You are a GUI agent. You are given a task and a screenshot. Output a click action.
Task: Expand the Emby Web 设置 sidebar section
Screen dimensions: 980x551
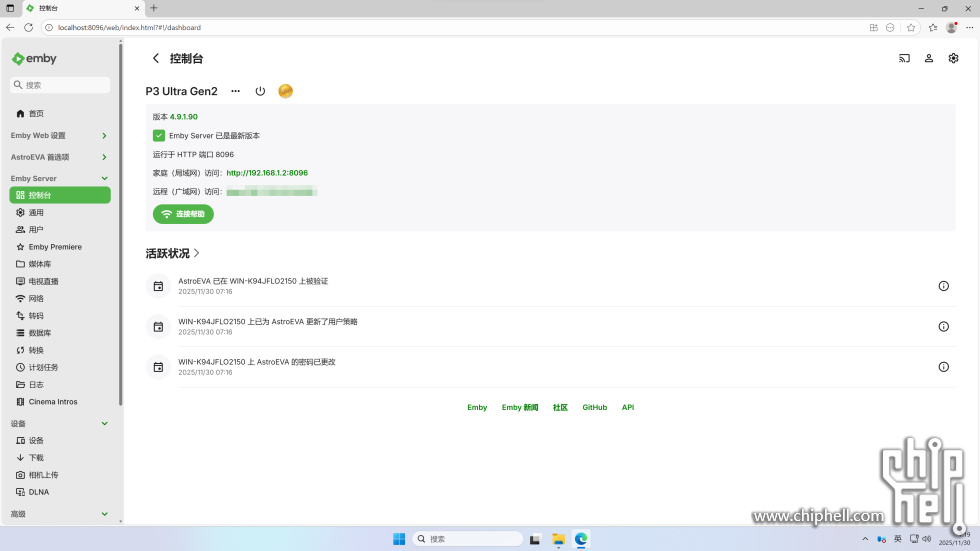[x=105, y=136]
